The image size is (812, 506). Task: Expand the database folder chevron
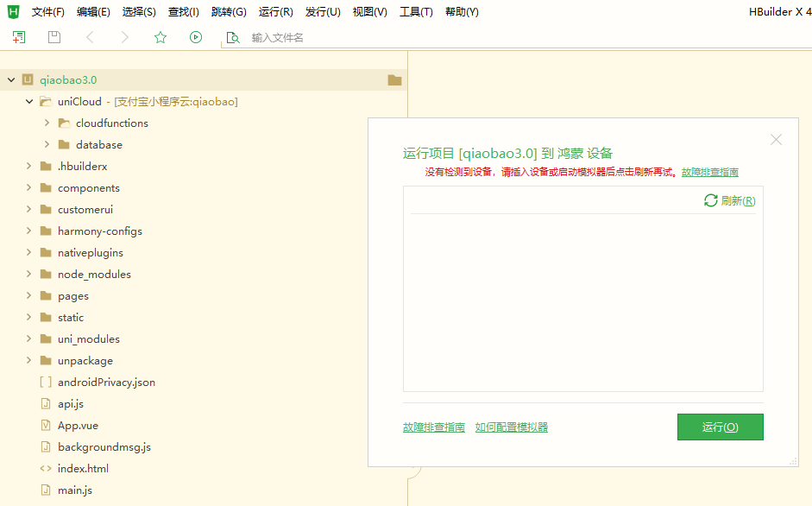tap(47, 145)
